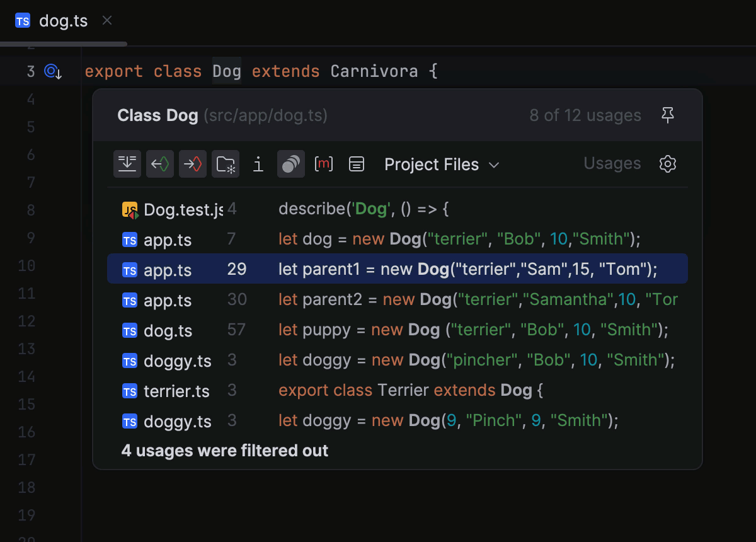Switch to the dog.ts editor tab

(x=63, y=20)
